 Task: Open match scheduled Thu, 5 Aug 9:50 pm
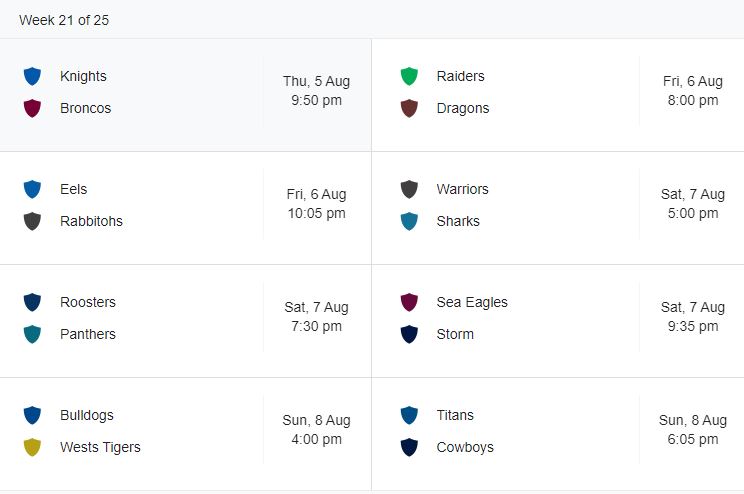(x=316, y=91)
